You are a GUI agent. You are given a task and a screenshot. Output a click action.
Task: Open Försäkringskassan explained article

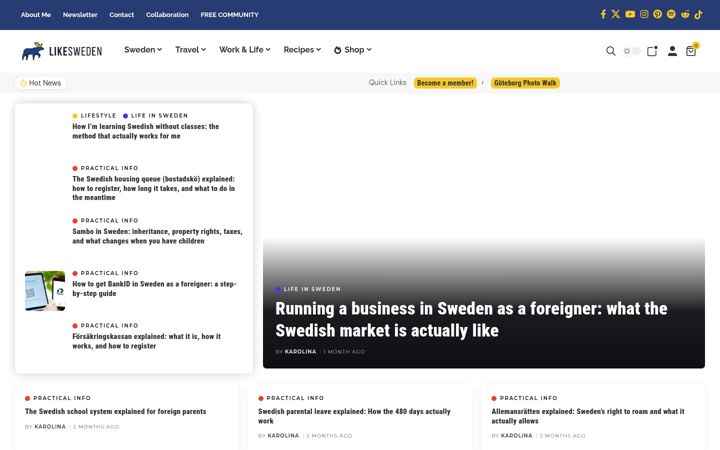(x=146, y=341)
